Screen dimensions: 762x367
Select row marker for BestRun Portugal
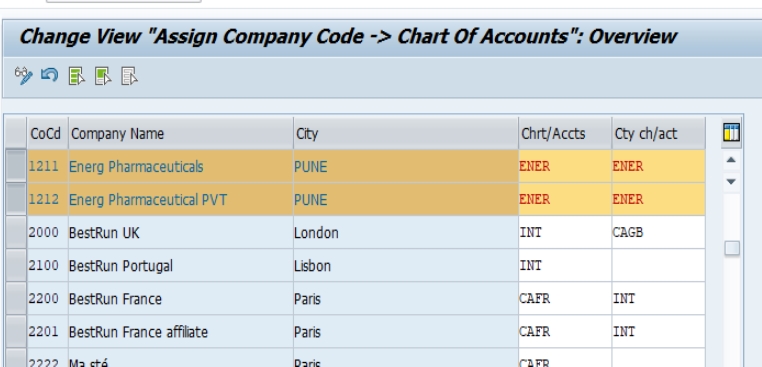16,265
